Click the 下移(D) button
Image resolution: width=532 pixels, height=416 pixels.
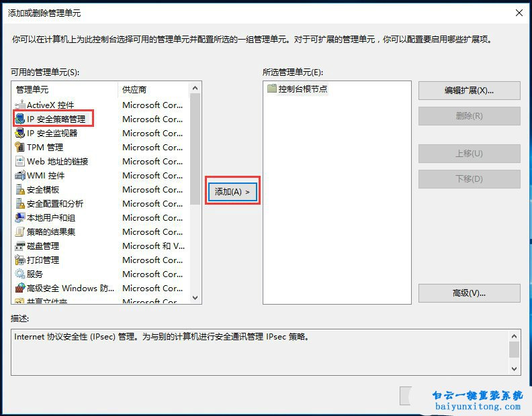(470, 179)
